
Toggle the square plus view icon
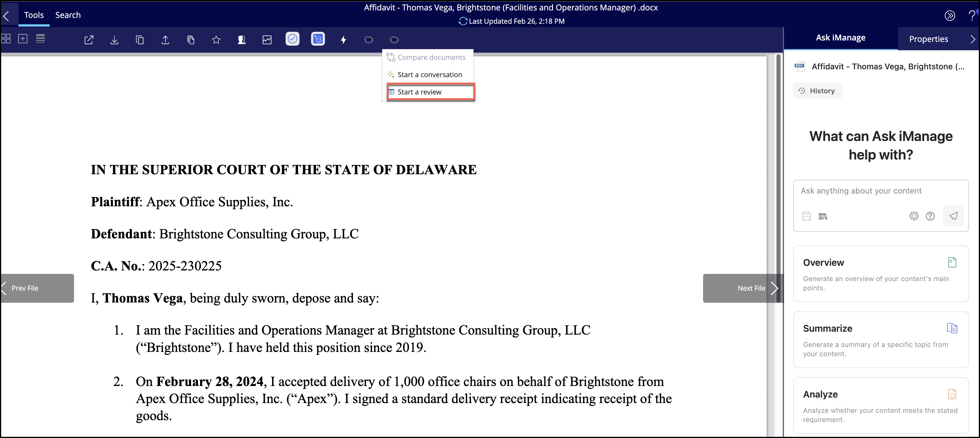[x=23, y=39]
